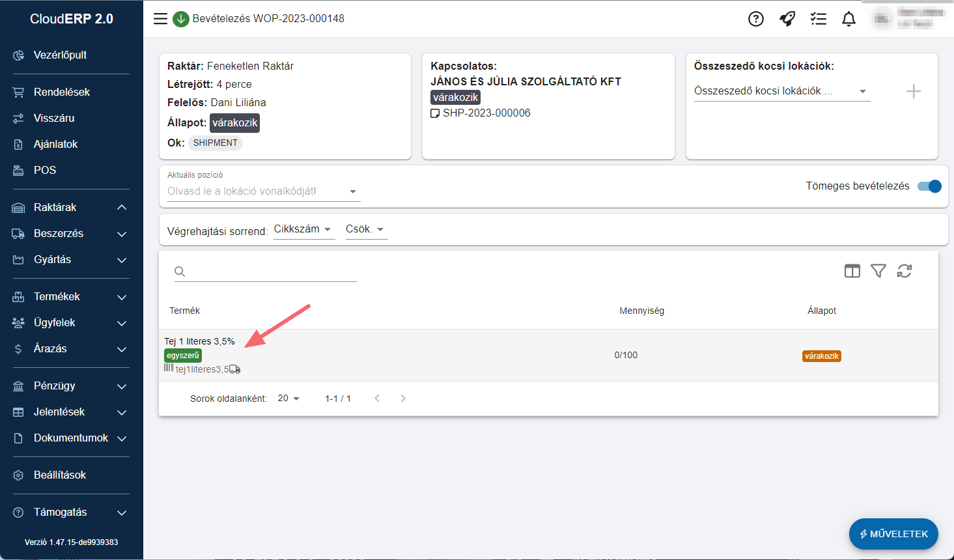Refresh the product table
Screen dimensions: 954x560
(905, 271)
